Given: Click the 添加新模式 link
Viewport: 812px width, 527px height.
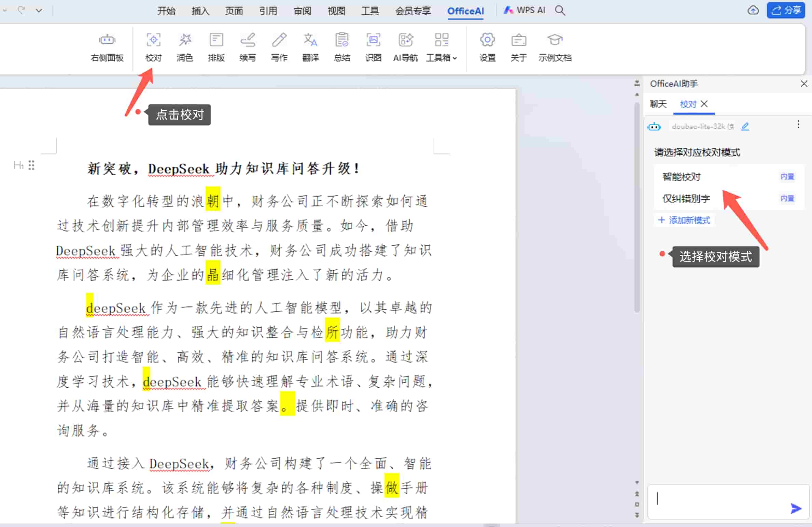Looking at the screenshot, I should point(685,220).
